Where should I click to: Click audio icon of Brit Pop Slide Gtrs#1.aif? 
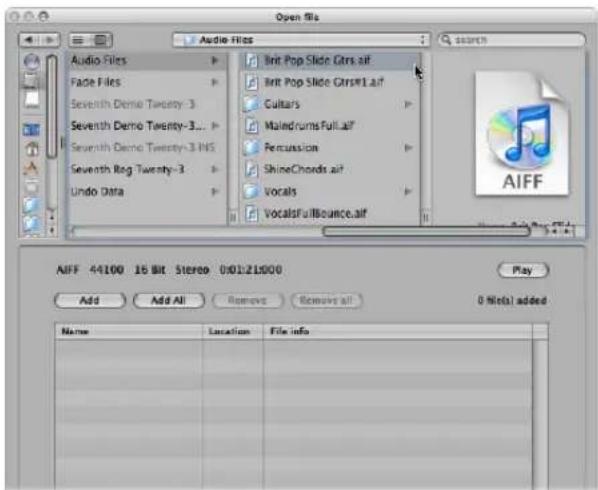pos(251,82)
